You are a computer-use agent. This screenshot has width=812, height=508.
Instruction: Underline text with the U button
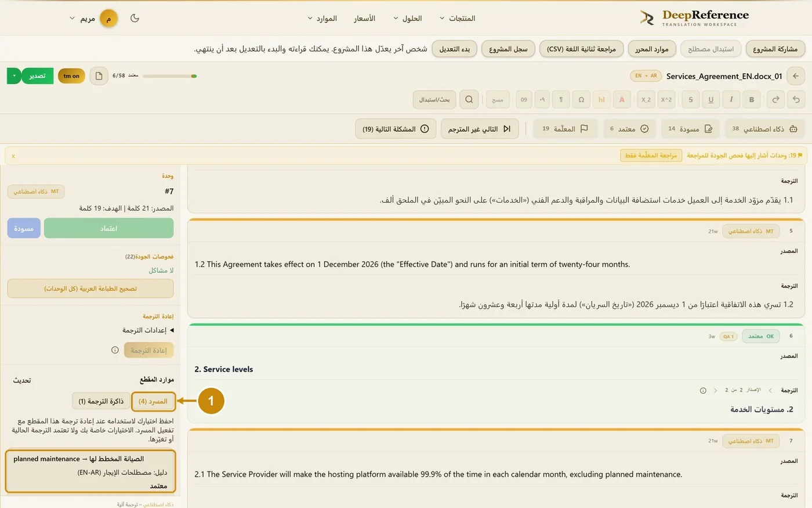(x=711, y=100)
